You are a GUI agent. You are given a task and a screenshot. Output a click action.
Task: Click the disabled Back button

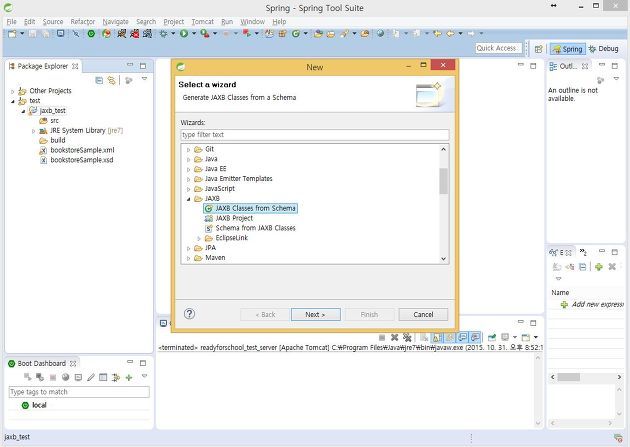(265, 314)
